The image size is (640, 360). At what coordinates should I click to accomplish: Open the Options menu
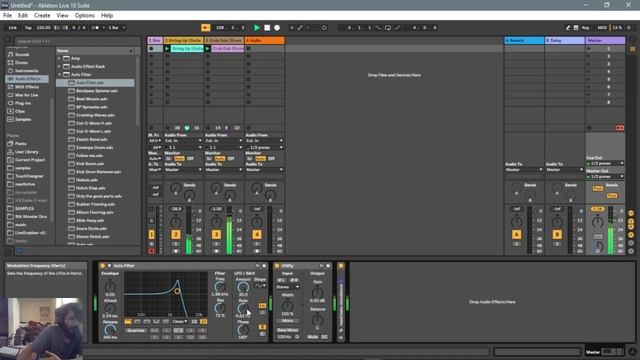tap(84, 16)
